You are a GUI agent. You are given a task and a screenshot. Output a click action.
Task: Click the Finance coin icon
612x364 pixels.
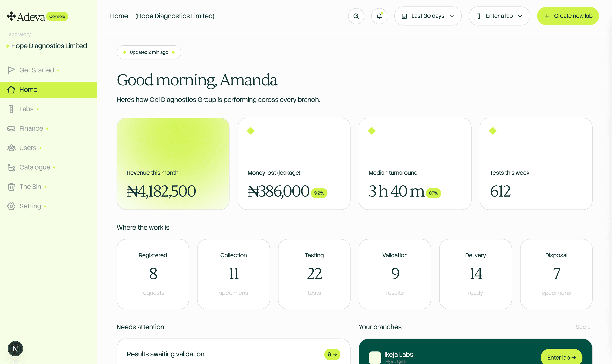coord(11,129)
